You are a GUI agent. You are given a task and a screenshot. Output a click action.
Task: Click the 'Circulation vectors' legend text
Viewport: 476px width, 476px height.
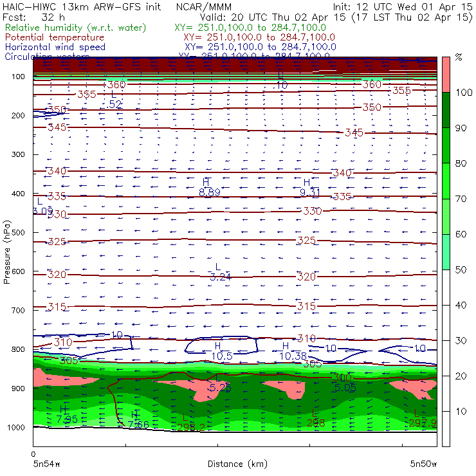click(x=47, y=57)
